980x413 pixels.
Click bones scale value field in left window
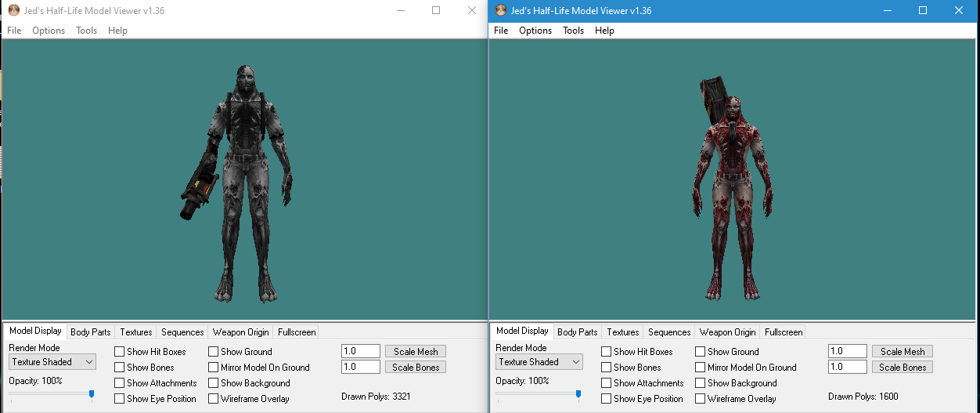coord(361,368)
